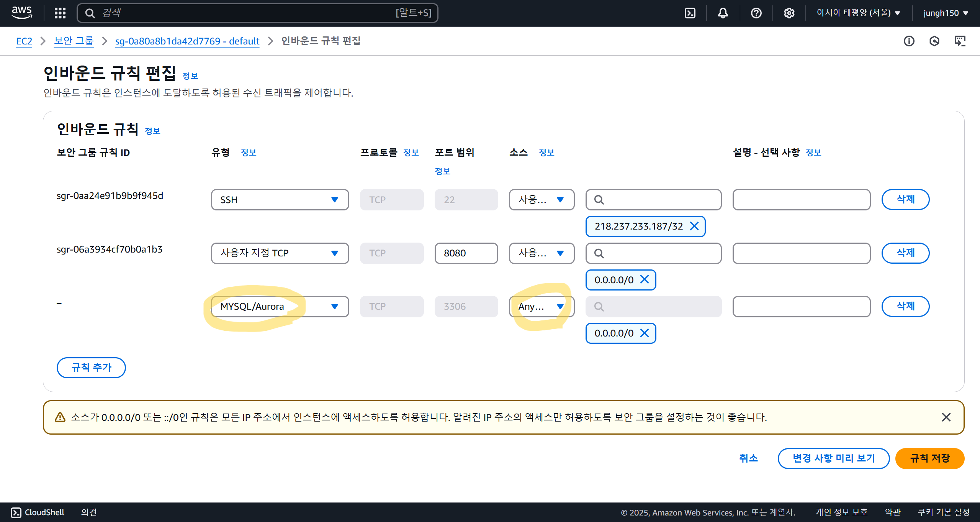Open 정보 link under 포트 범위 column
Image resolution: width=980 pixels, height=522 pixels.
click(443, 171)
